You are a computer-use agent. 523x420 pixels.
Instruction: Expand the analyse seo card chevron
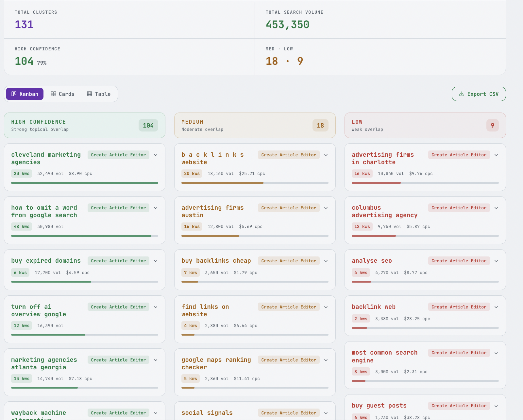point(496,261)
